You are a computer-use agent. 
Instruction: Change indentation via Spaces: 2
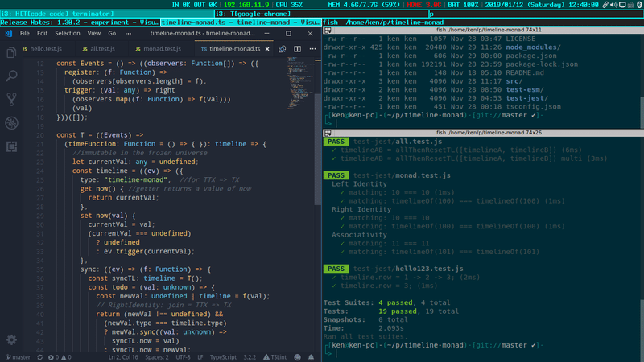pyautogui.click(x=156, y=357)
